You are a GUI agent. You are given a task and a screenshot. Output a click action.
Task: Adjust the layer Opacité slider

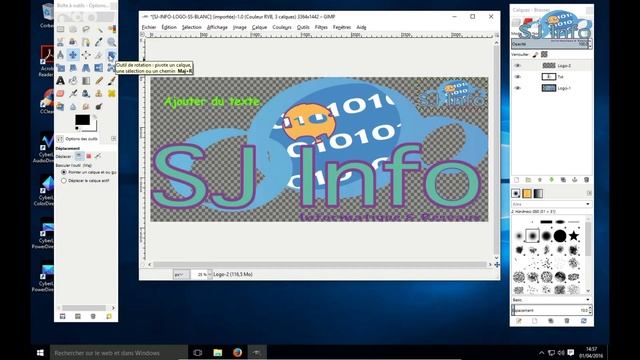(551, 44)
